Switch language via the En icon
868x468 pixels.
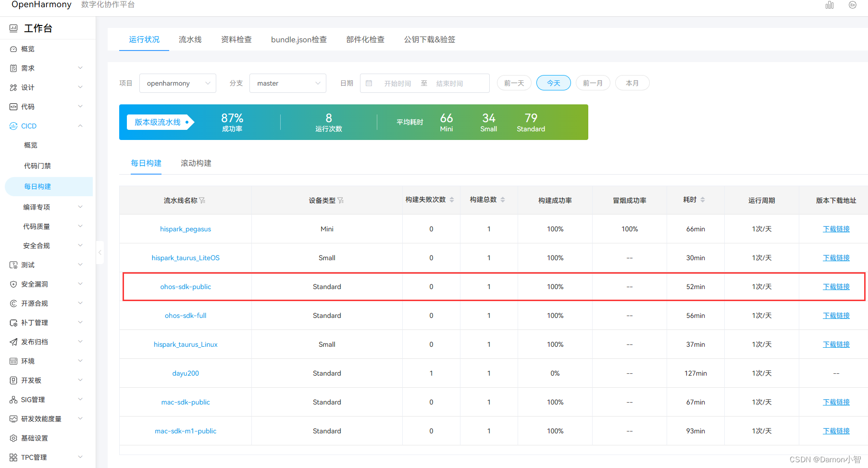pos(853,5)
